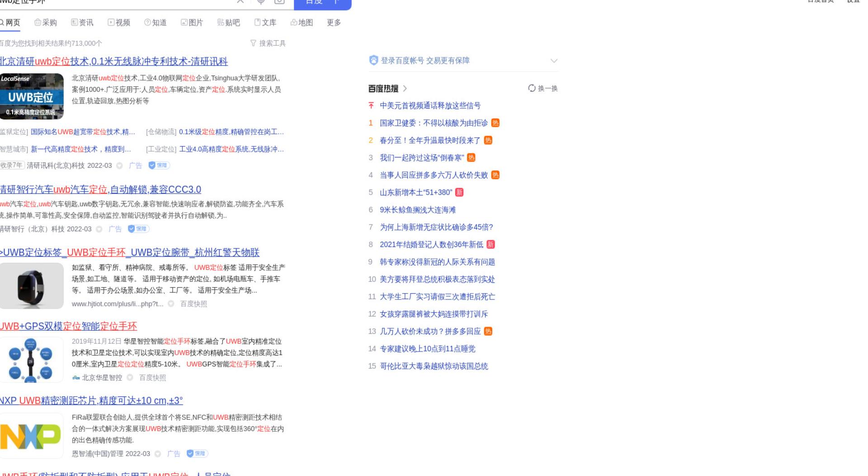This screenshot has width=868, height=476.
Task: Open 0.1米级定位精度 warehouse sublink
Action: (231, 132)
